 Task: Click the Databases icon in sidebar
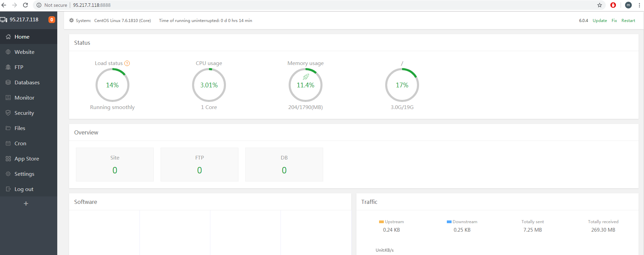(8, 82)
